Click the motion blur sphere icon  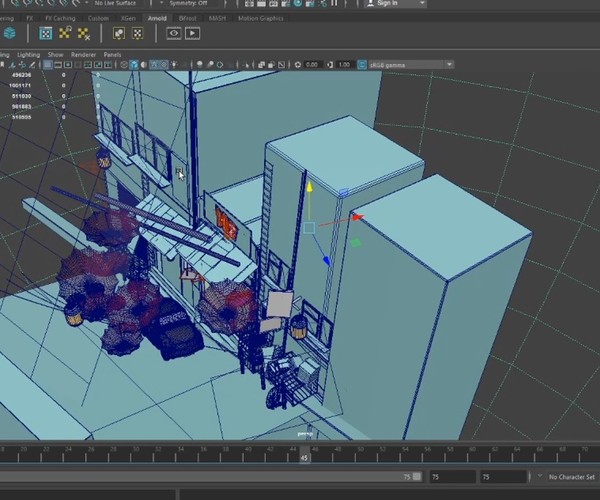pos(210,65)
